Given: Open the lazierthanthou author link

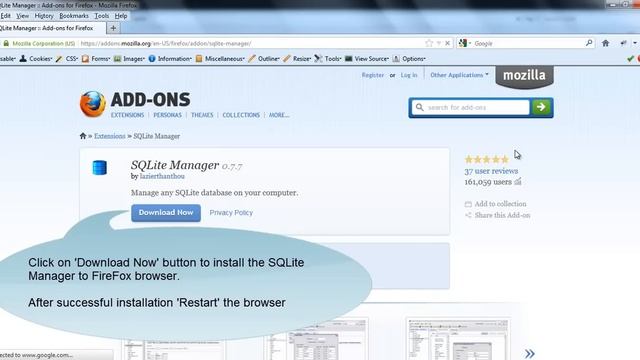Looking at the screenshot, I should pyautogui.click(x=162, y=176).
